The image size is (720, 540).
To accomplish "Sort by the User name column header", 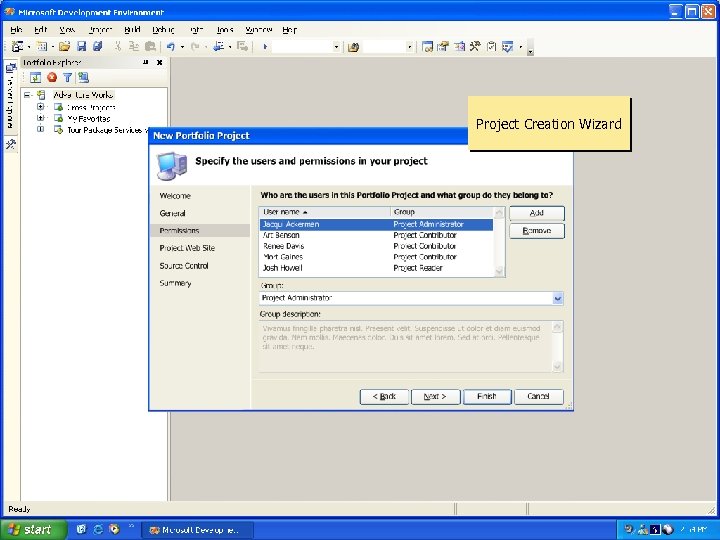I will [325, 212].
